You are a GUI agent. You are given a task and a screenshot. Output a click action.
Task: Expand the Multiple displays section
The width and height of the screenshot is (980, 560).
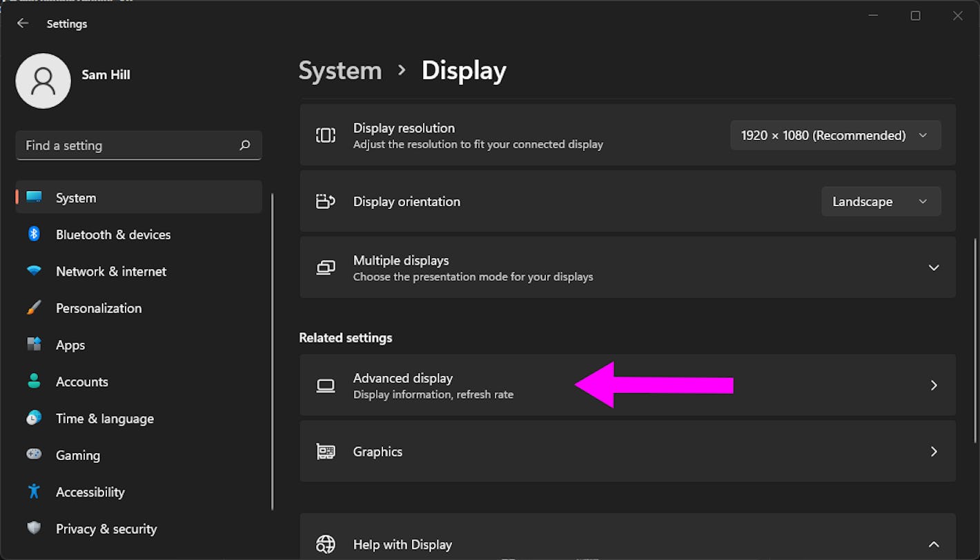934,268
